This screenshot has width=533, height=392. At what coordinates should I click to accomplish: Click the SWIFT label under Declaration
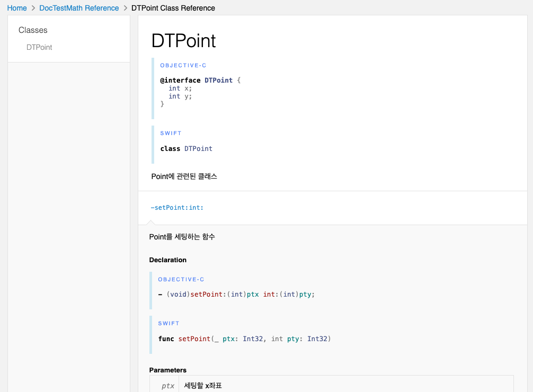pos(168,323)
